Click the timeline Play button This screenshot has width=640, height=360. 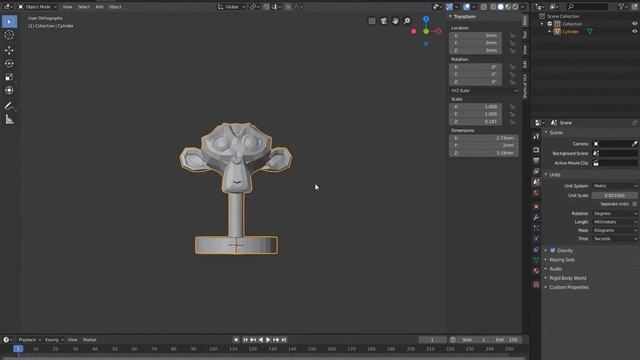pyautogui.click(x=268, y=340)
